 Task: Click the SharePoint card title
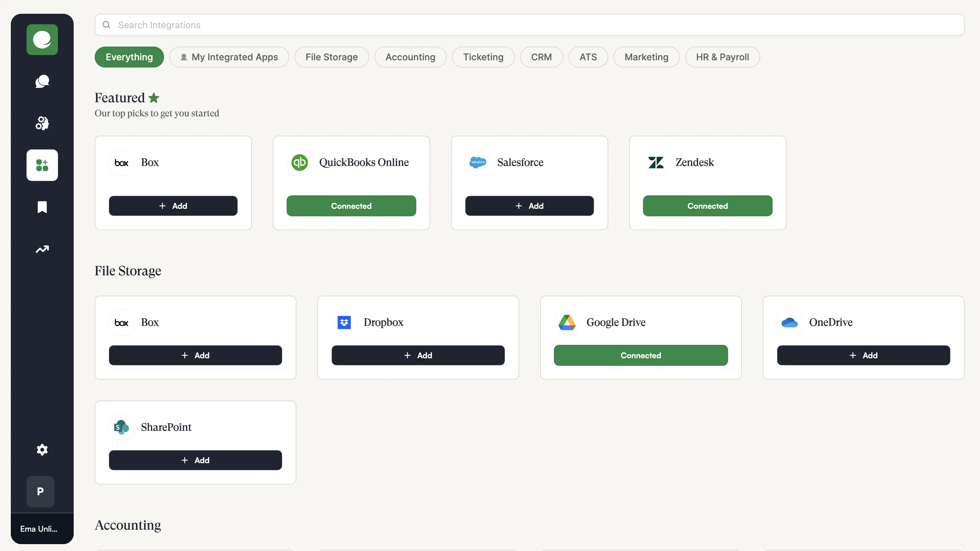[x=166, y=427]
